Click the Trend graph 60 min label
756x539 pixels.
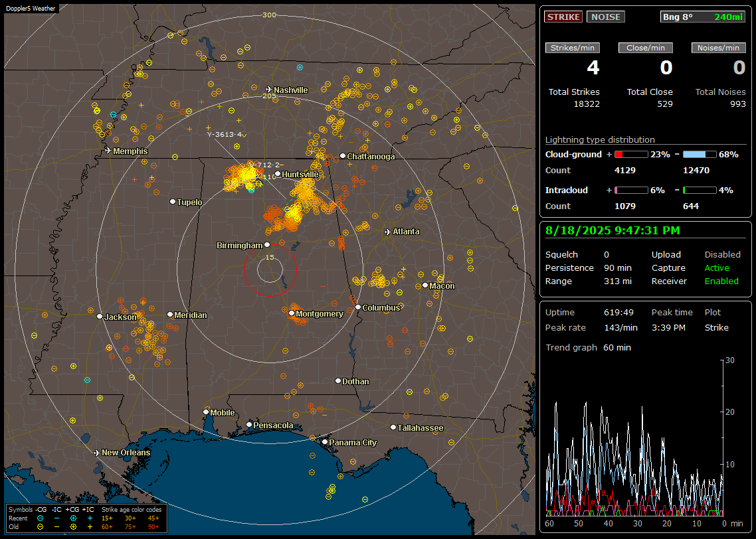tap(588, 348)
